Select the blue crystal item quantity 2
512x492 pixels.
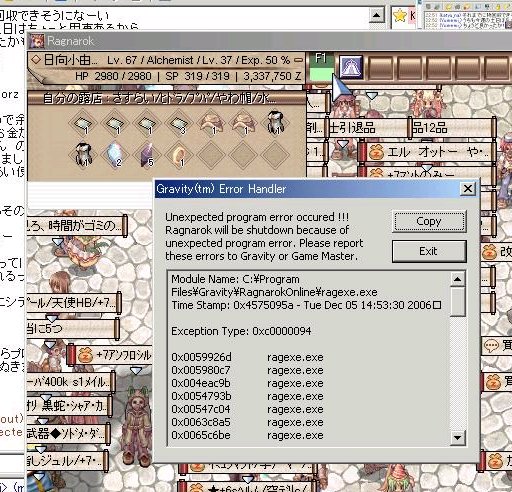tap(115, 154)
